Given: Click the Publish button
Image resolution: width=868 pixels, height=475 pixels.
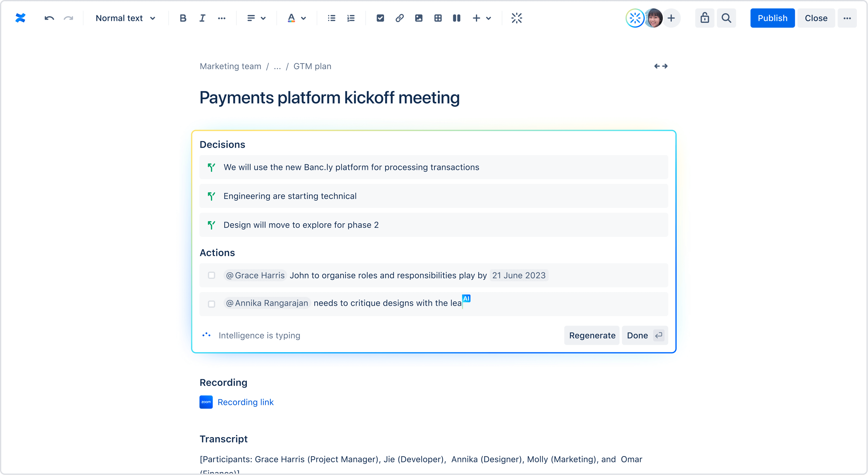Looking at the screenshot, I should point(772,18).
